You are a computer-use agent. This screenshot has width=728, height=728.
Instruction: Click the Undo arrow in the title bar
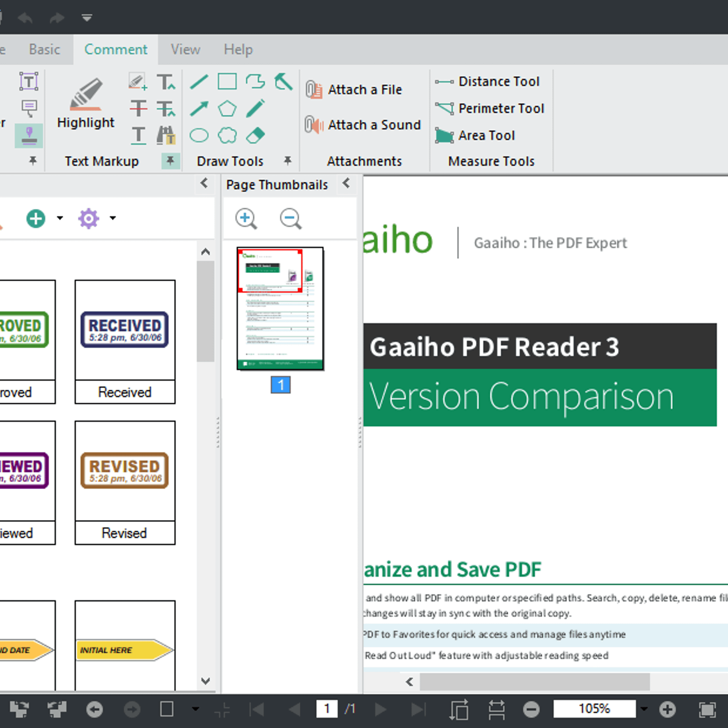[25, 18]
